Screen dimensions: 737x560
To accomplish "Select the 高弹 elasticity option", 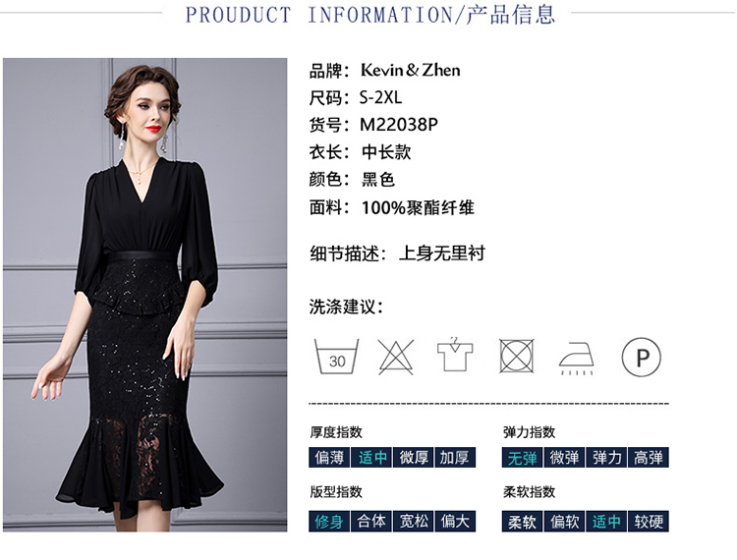I will click(649, 457).
